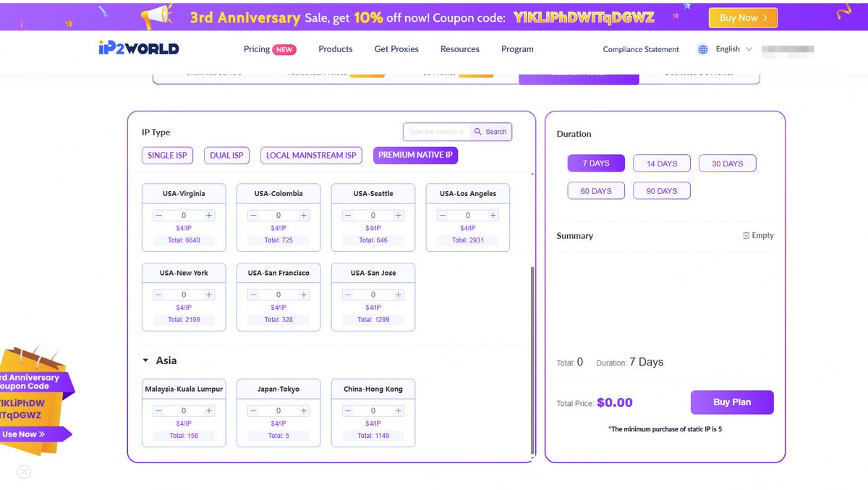Increase USA-Virginia IP quantity with plus
Viewport: 868px width, 490px height.
[209, 216]
